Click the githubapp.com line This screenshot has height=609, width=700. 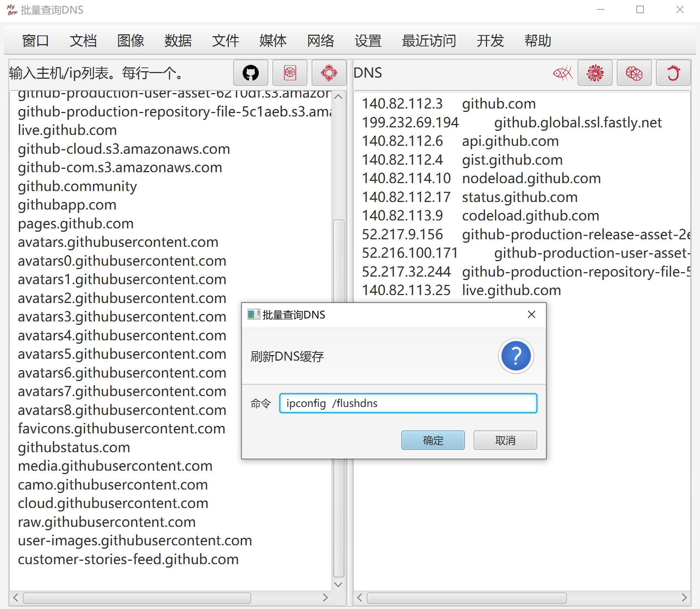pos(67,205)
